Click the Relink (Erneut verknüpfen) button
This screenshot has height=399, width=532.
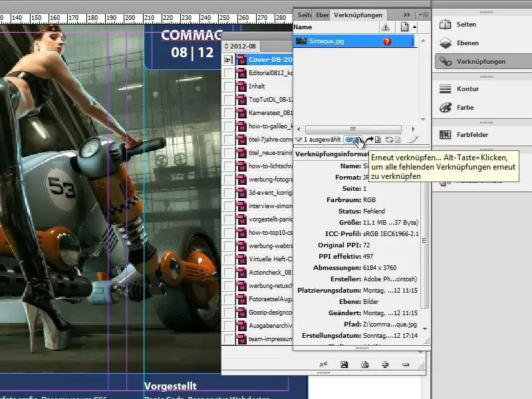coord(353,140)
